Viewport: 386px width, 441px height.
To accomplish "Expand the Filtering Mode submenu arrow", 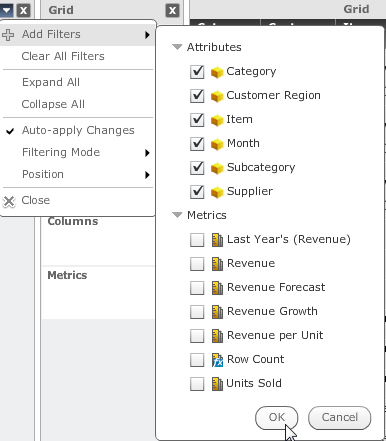I will coord(147,153).
